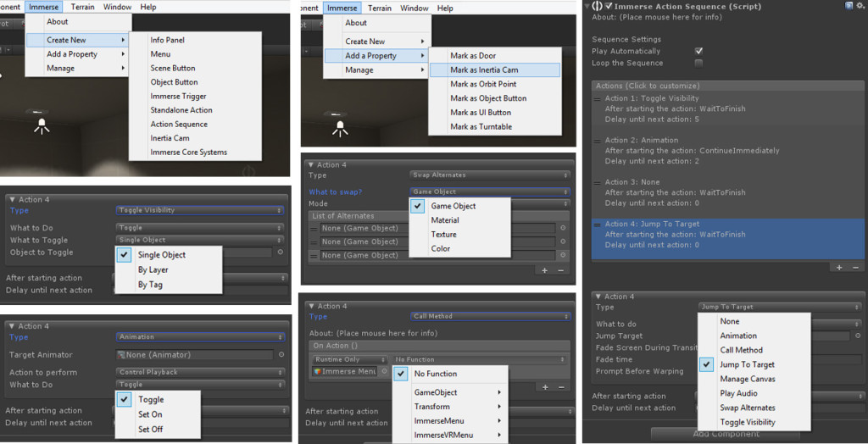Select Mark as Orbit Point

(495, 84)
